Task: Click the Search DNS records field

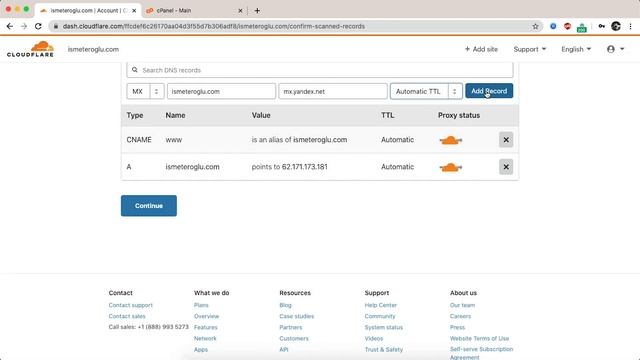Action: click(320, 70)
